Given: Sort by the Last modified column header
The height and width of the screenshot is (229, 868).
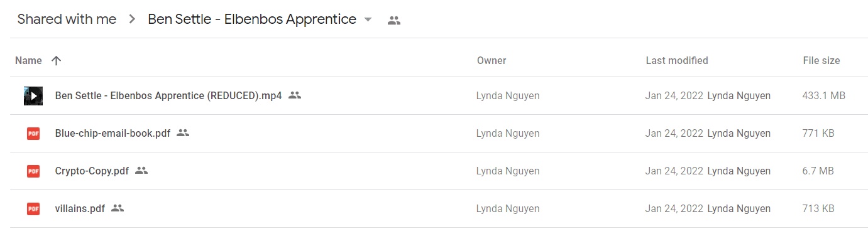Looking at the screenshot, I should tap(677, 61).
